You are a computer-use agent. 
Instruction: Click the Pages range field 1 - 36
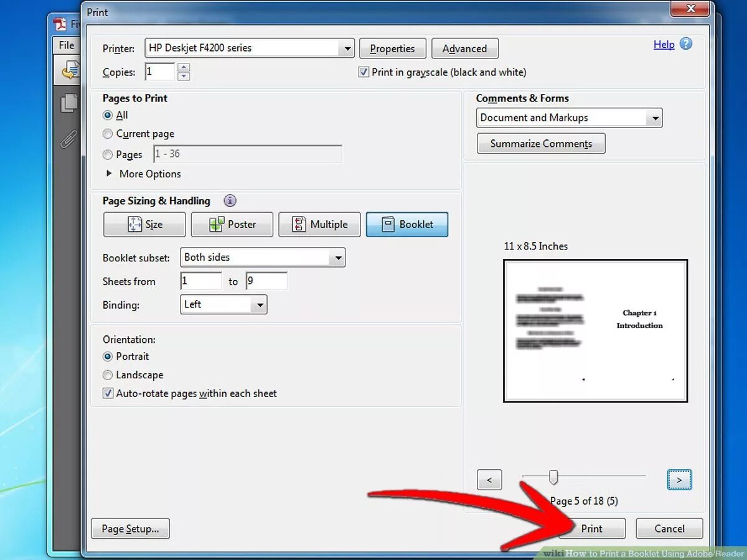click(x=248, y=154)
